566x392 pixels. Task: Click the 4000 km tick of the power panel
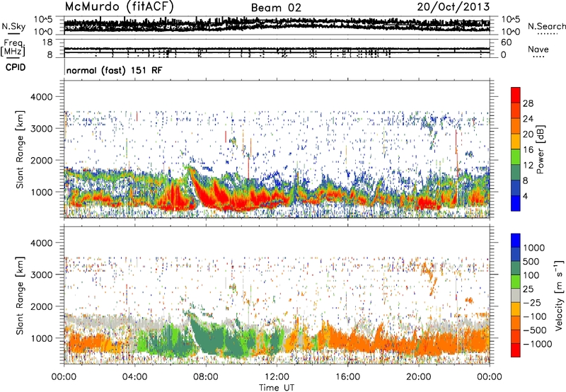click(x=43, y=97)
